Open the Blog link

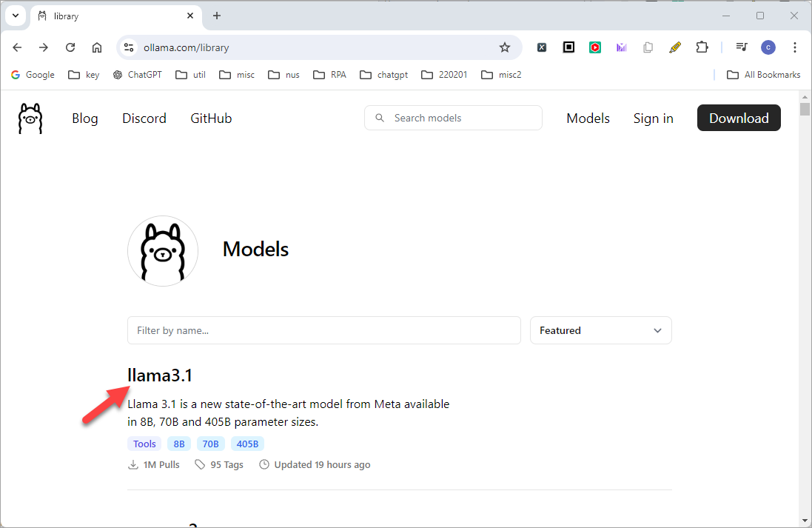[x=85, y=118]
